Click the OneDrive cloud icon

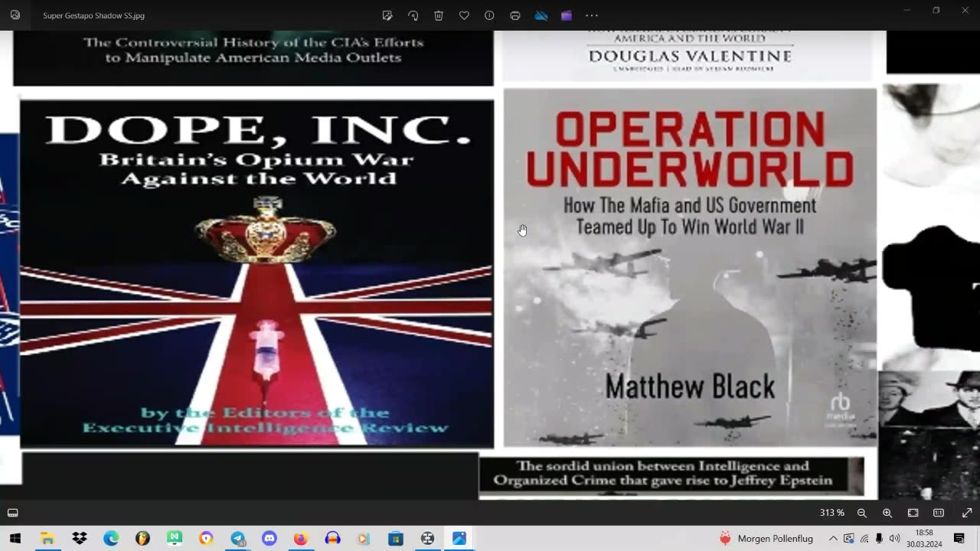541,15
